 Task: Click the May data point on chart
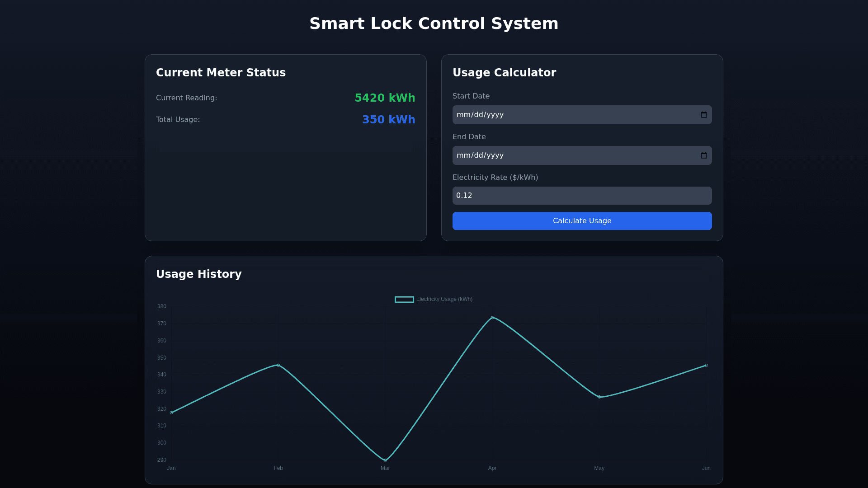(599, 397)
